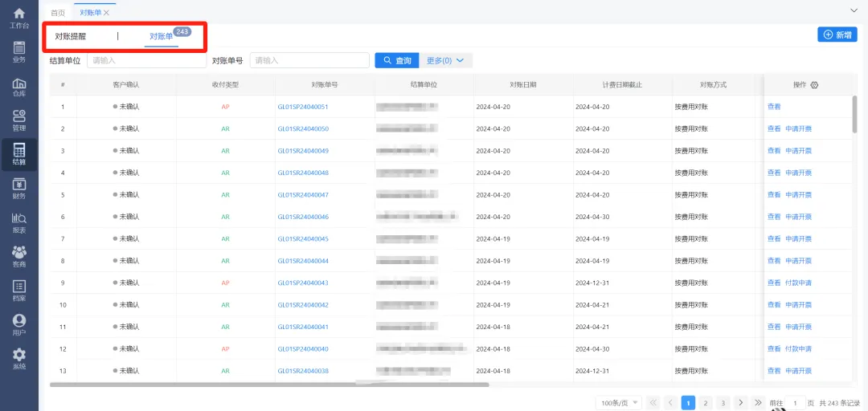Open statement GL01SR24040047

(303, 195)
